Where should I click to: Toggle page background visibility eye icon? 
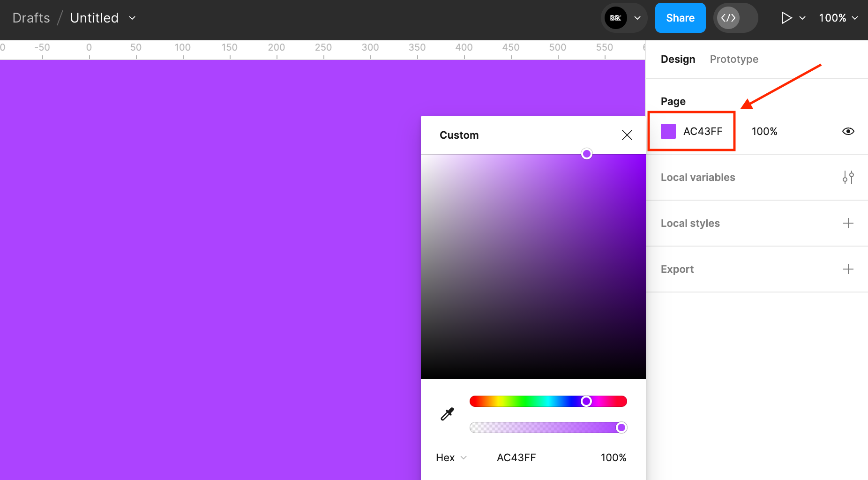click(848, 131)
